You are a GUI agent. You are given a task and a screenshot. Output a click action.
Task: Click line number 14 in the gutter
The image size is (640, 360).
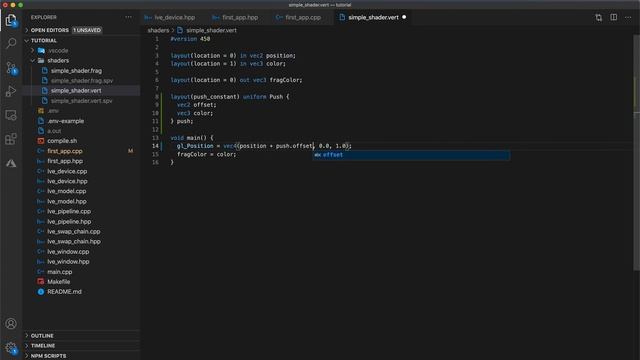coord(156,146)
